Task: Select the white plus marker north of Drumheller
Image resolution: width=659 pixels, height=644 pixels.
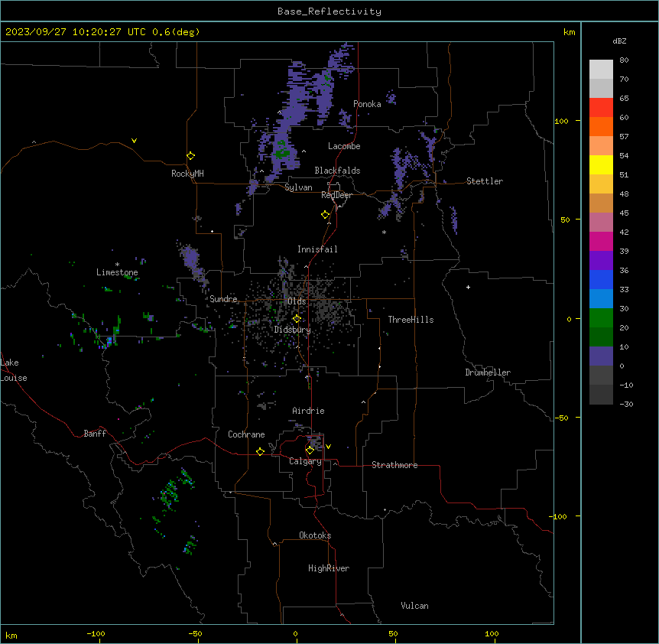Action: click(468, 287)
